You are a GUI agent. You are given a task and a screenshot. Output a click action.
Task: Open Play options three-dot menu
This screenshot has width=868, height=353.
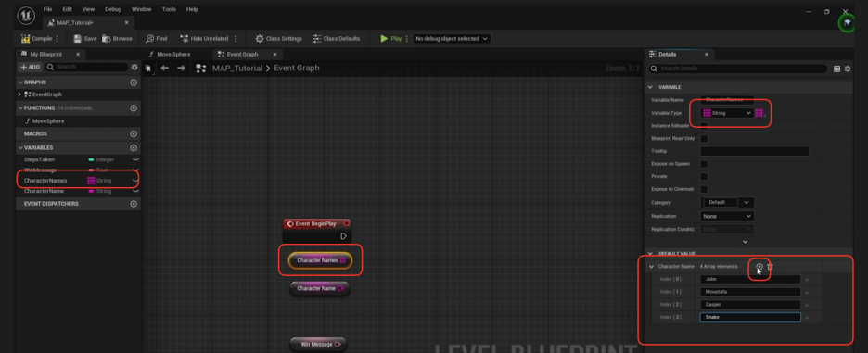[407, 39]
